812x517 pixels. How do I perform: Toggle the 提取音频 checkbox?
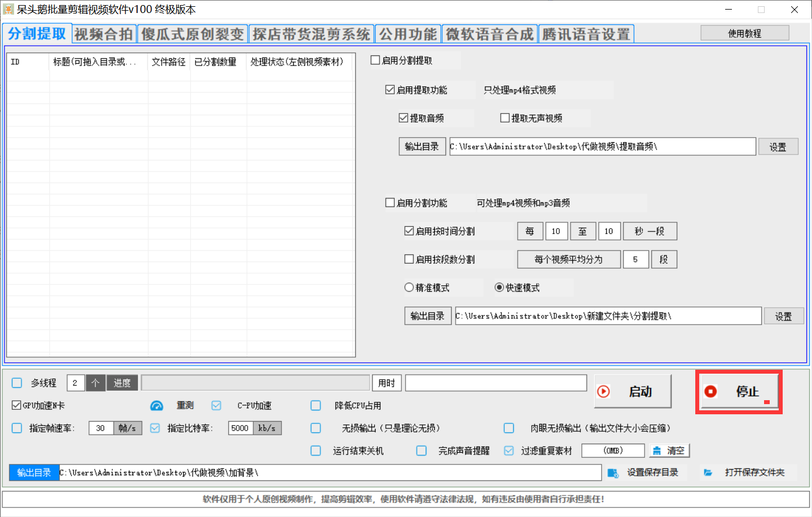coord(403,117)
